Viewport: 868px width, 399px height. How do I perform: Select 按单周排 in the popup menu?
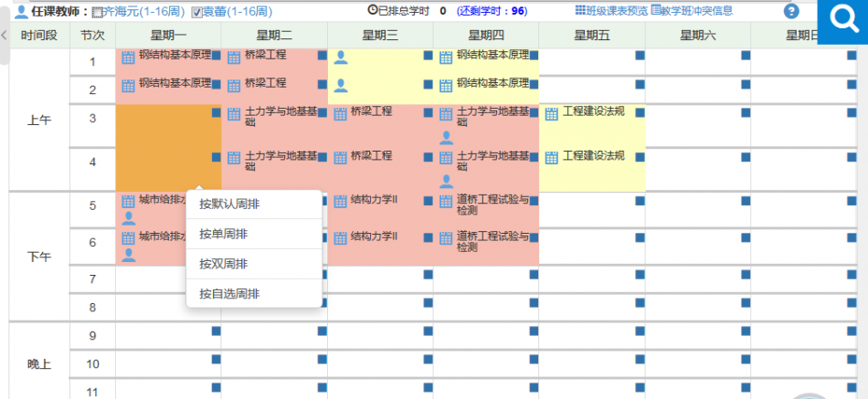[x=223, y=235]
